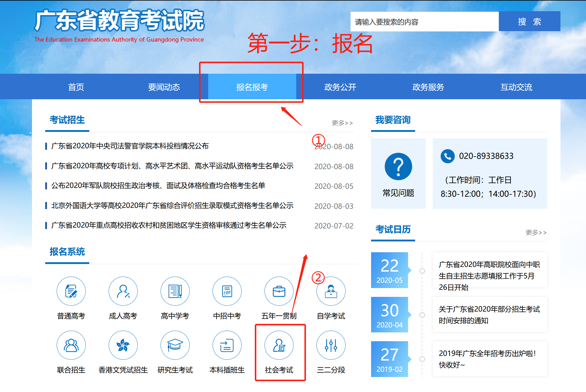This screenshot has height=392, width=586.
Task: Click the 三二分段 sliders icon
Action: tap(331, 345)
